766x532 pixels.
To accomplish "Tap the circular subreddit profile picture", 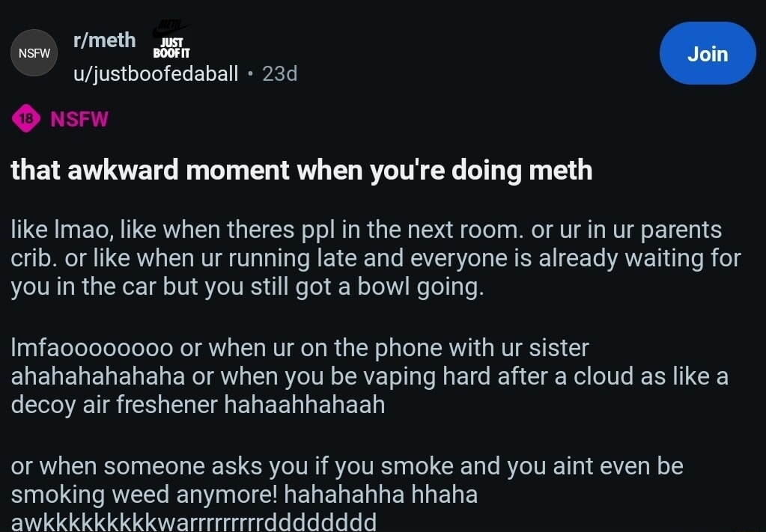I will tap(34, 52).
